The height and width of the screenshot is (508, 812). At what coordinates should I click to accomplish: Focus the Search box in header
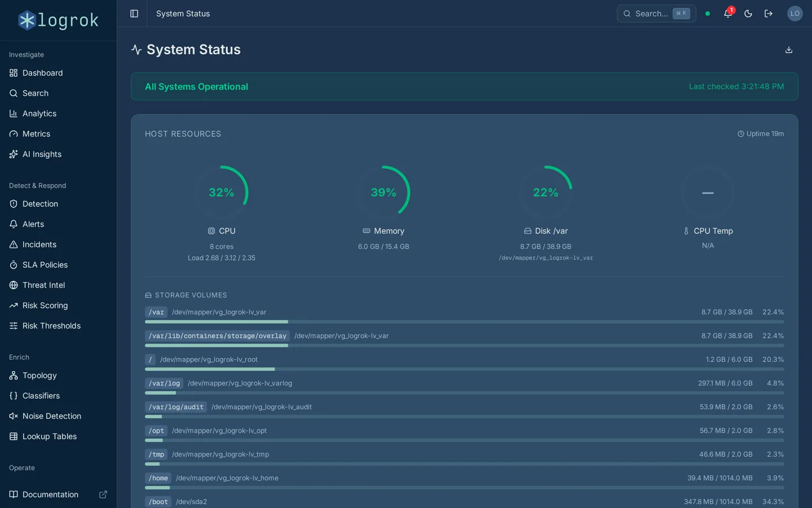(x=656, y=14)
